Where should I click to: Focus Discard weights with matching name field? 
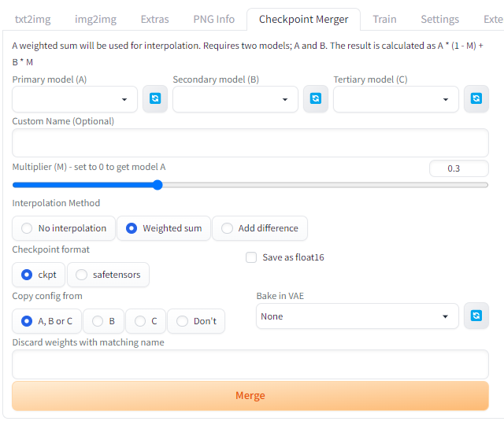[x=250, y=364]
